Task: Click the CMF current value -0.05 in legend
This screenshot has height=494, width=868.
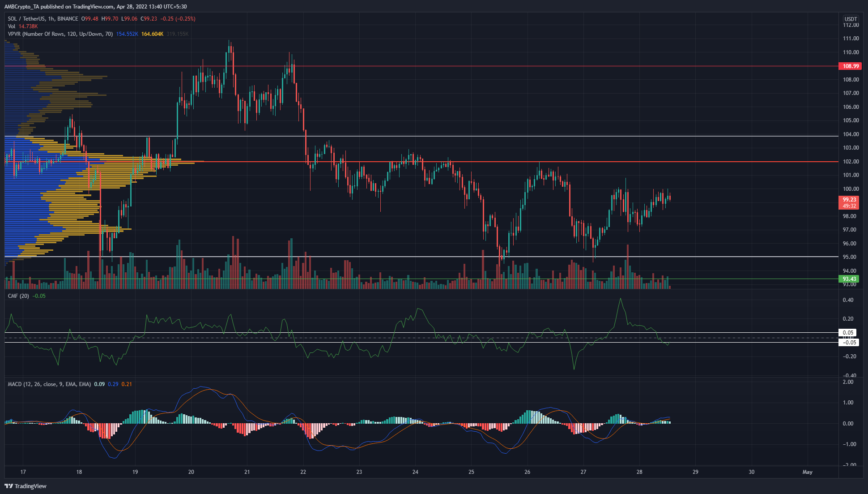Action: click(x=39, y=296)
